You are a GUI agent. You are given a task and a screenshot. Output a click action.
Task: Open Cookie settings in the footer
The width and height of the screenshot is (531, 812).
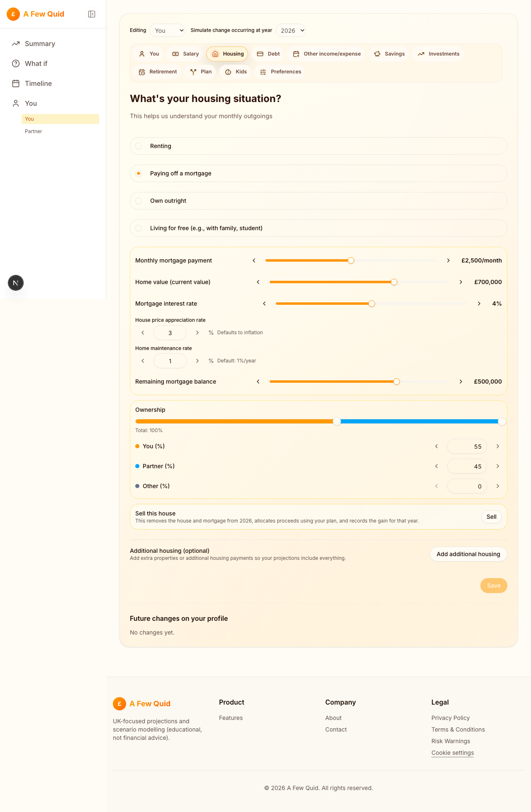452,753
